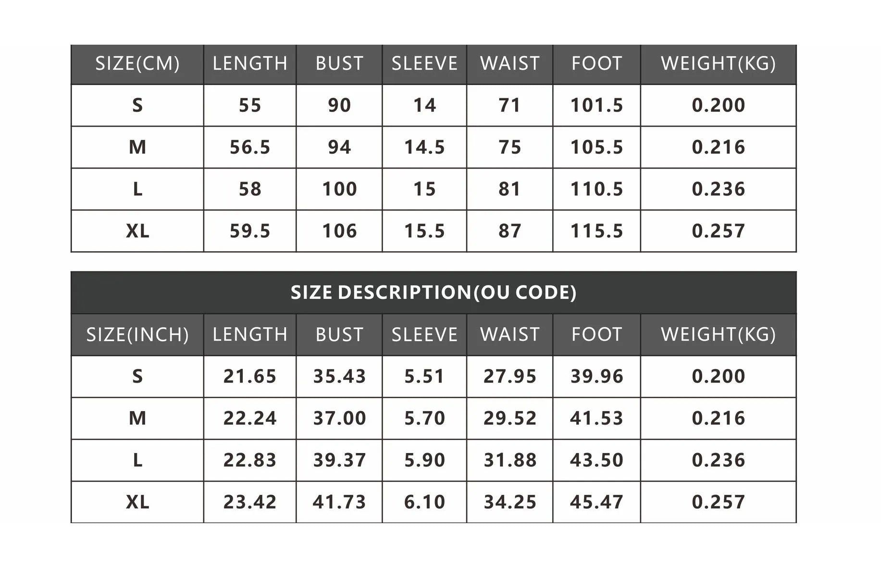Click the foot value 115.5
This screenshot has height=588, width=881.
pyautogui.click(x=596, y=231)
